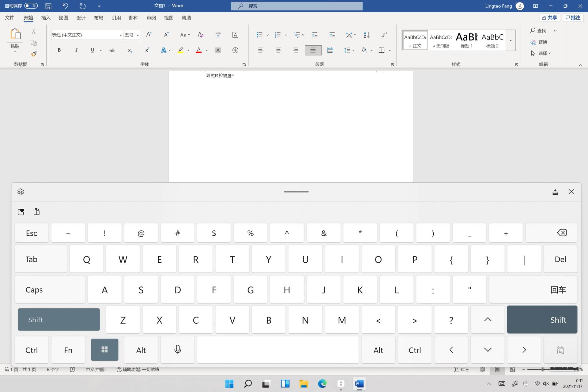588x392 pixels.
Task: Apply superscript formatting
Action: click(147, 50)
